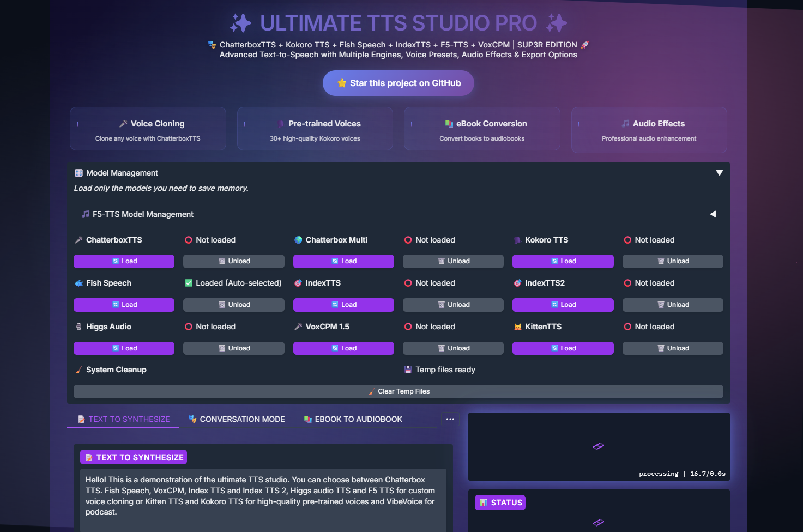The width and height of the screenshot is (803, 532).
Task: Click the Fish Speech fish icon
Action: pos(79,283)
